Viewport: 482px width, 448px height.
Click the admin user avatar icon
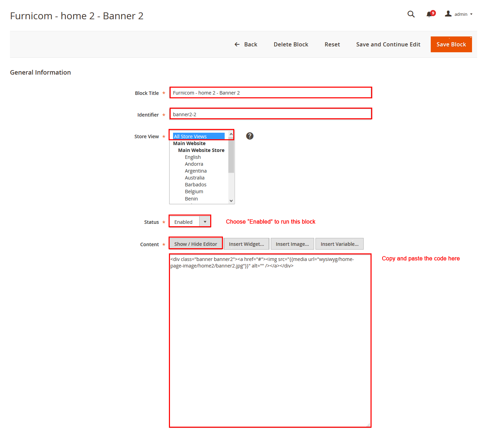(448, 14)
